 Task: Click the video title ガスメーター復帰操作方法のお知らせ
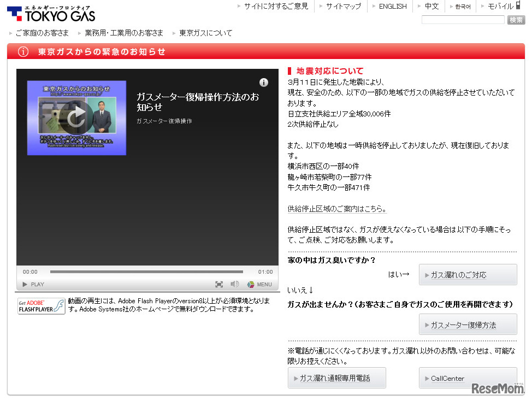(198, 102)
